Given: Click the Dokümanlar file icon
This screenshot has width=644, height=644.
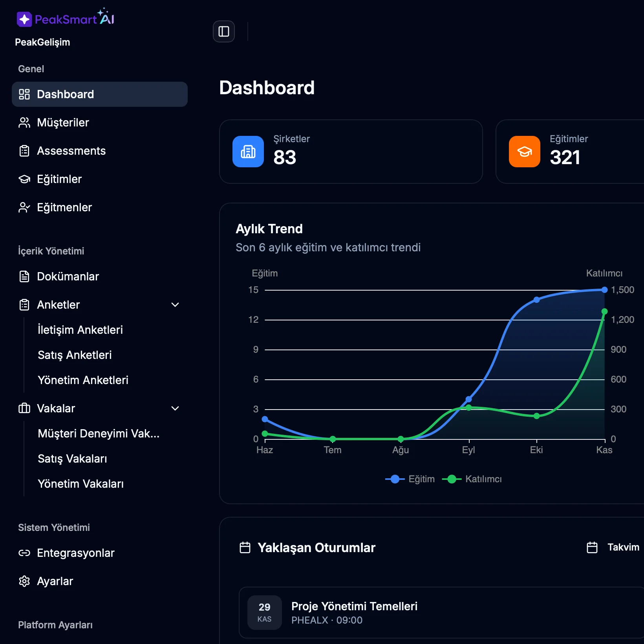Looking at the screenshot, I should pyautogui.click(x=24, y=276).
